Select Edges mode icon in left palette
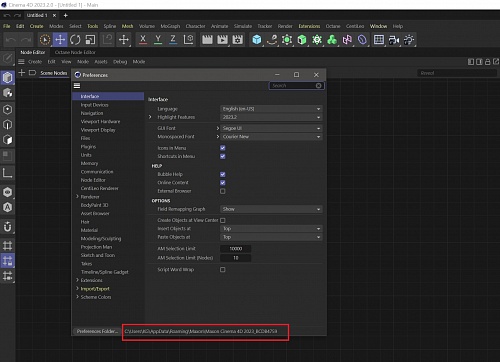This screenshot has width=500, height=362. pyautogui.click(x=7, y=124)
